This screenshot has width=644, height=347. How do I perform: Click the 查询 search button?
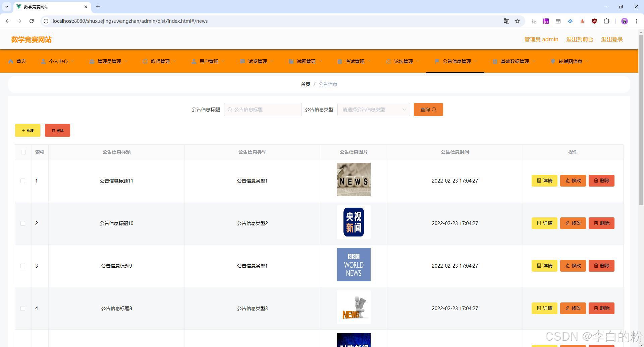click(428, 110)
